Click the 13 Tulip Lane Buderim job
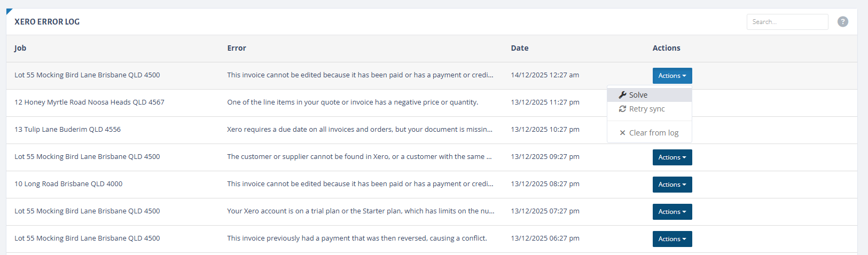 pyautogui.click(x=67, y=130)
